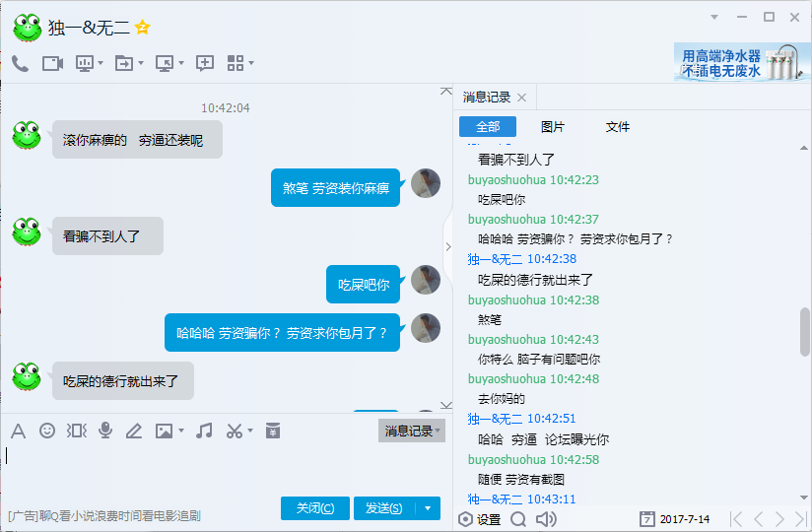Click in the message input text field

(x=226, y=466)
